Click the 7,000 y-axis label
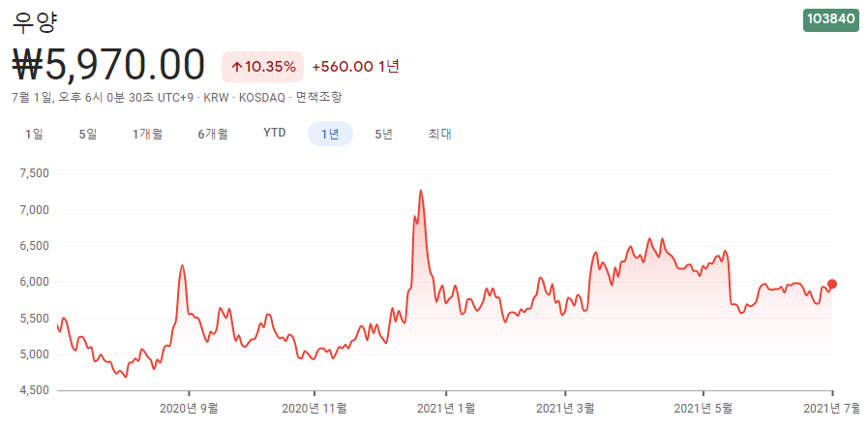This screenshot has height=430, width=868. click(34, 209)
